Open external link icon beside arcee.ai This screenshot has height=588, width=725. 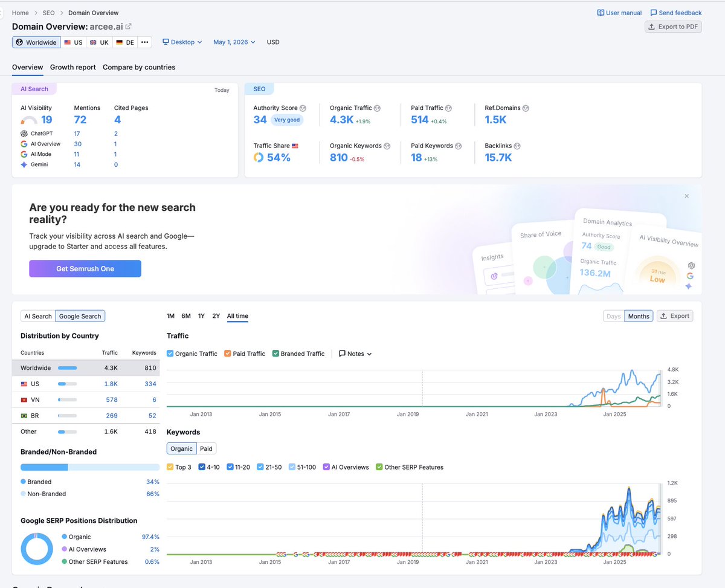tap(128, 27)
